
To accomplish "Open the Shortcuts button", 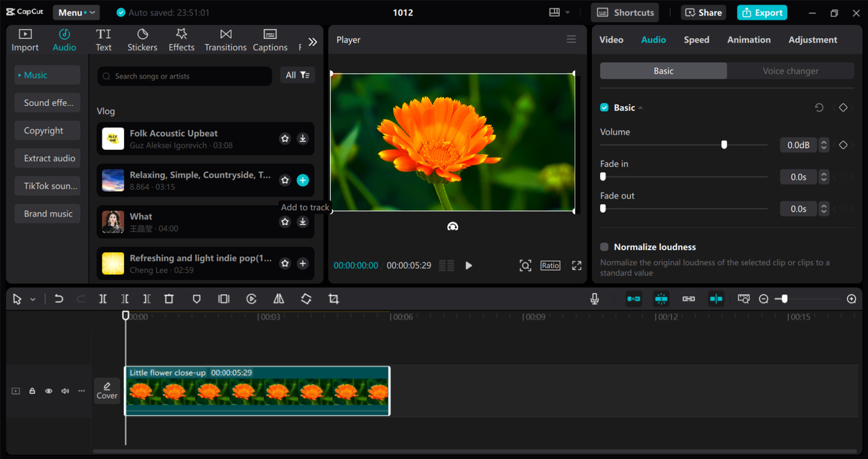I will pyautogui.click(x=626, y=12).
